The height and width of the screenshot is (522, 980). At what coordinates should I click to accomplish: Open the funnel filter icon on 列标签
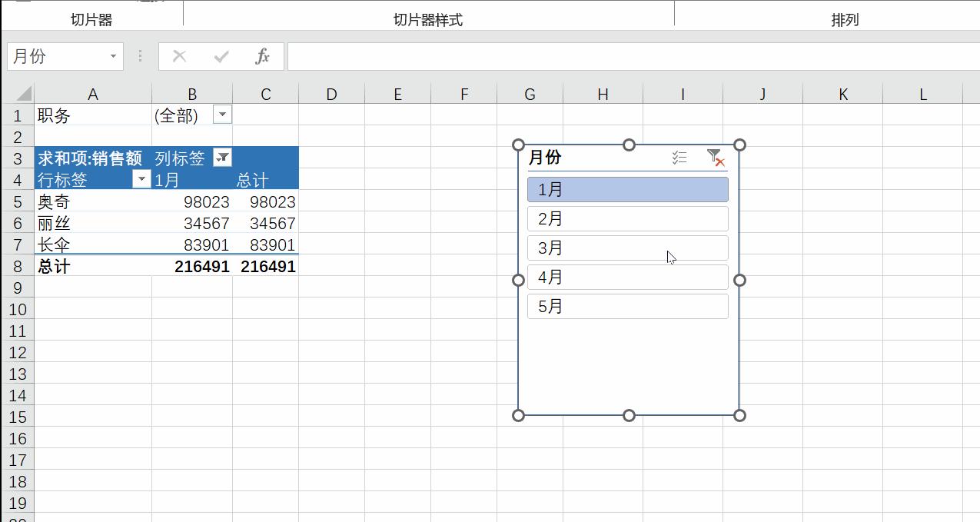221,158
